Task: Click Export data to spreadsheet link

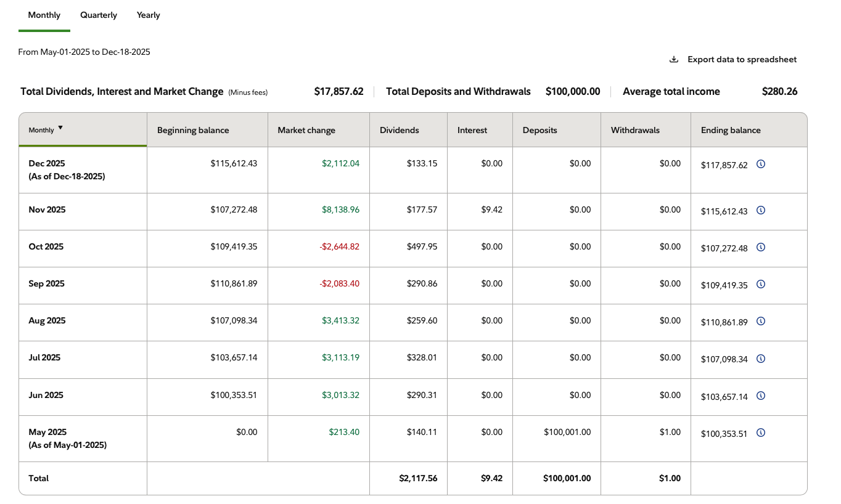Action: pos(742,60)
